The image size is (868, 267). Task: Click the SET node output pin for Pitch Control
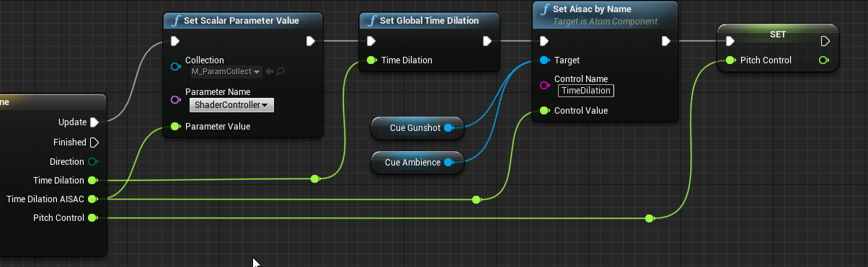pos(824,60)
